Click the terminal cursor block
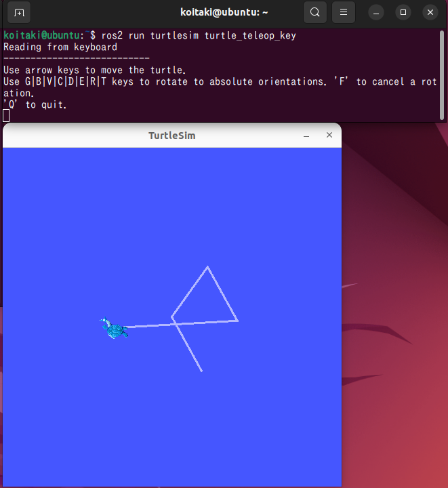 6,116
